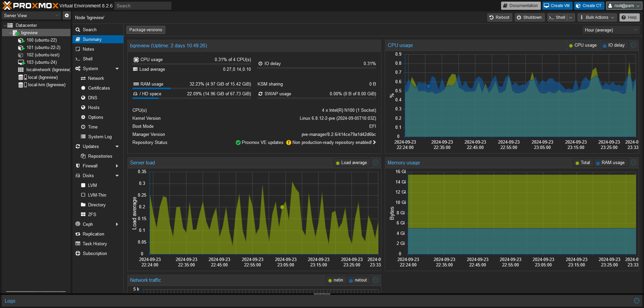Click Create VM button

(x=557, y=6)
